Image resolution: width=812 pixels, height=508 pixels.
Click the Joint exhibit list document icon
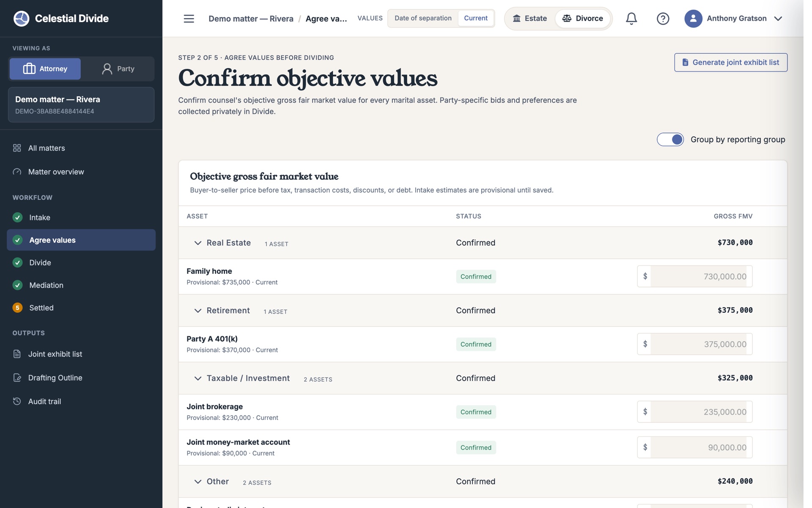(x=17, y=354)
